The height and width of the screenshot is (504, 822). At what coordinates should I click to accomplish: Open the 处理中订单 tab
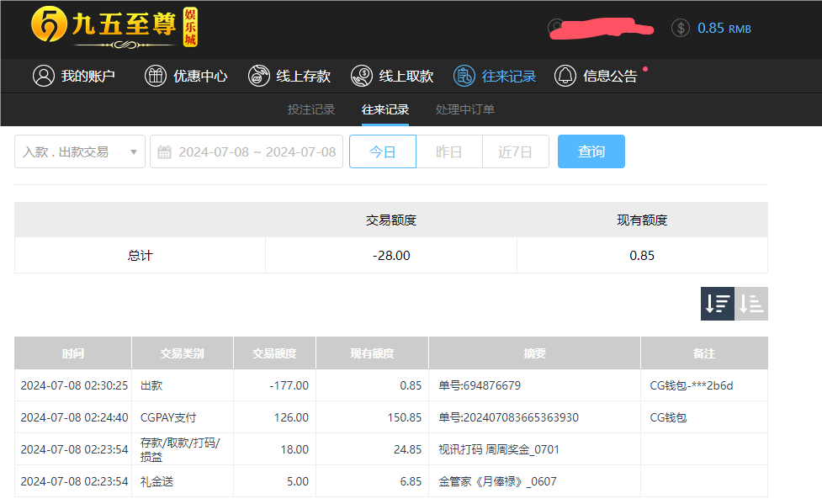pos(465,109)
